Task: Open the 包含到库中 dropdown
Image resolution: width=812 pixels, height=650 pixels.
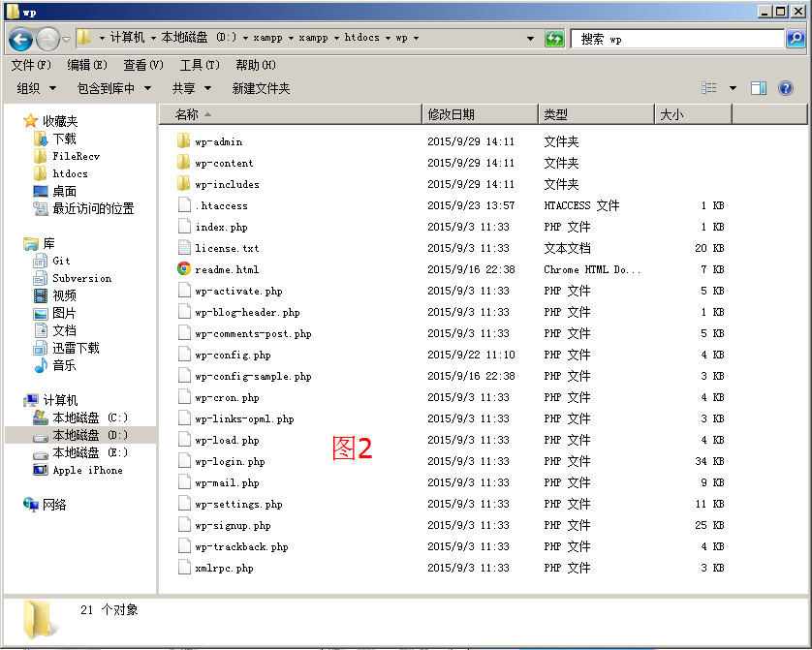Action: coord(114,88)
